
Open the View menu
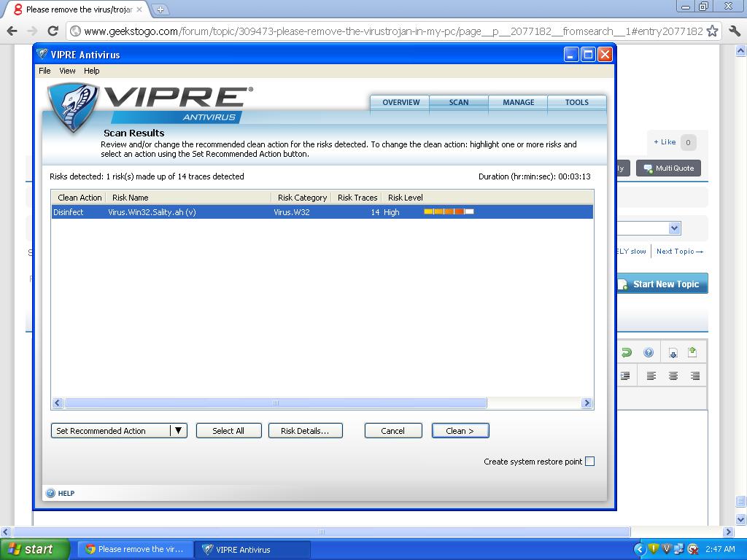tap(67, 71)
